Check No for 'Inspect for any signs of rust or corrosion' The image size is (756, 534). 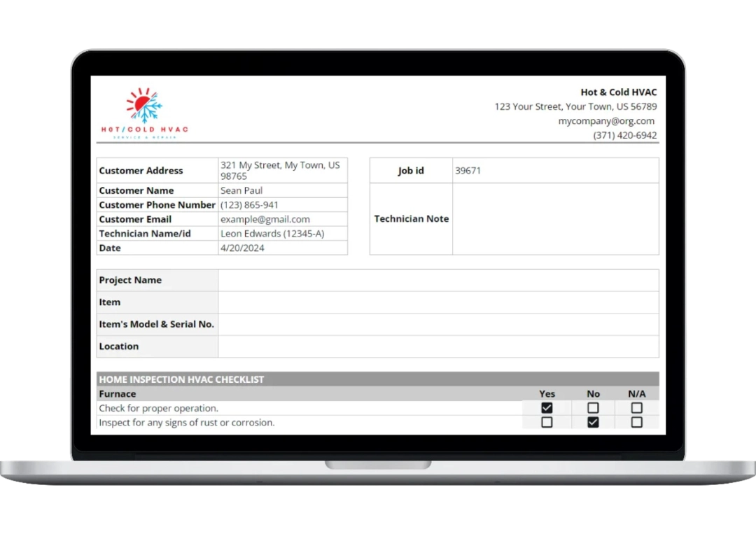593,422
